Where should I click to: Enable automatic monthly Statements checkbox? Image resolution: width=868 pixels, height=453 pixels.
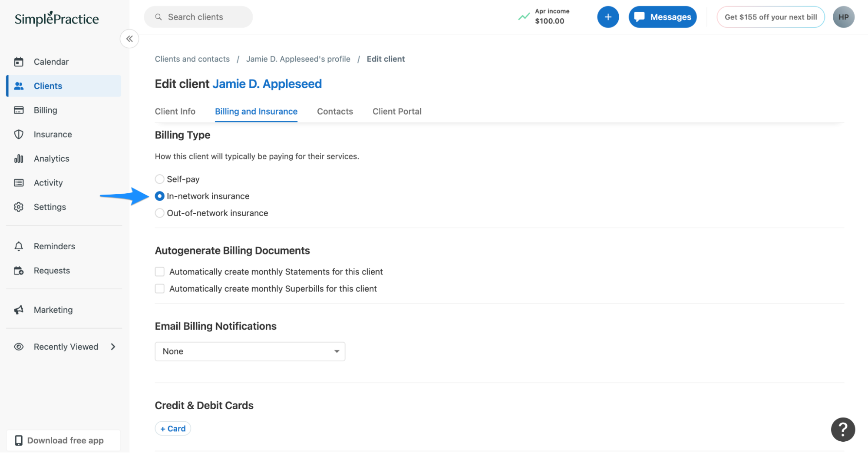160,272
